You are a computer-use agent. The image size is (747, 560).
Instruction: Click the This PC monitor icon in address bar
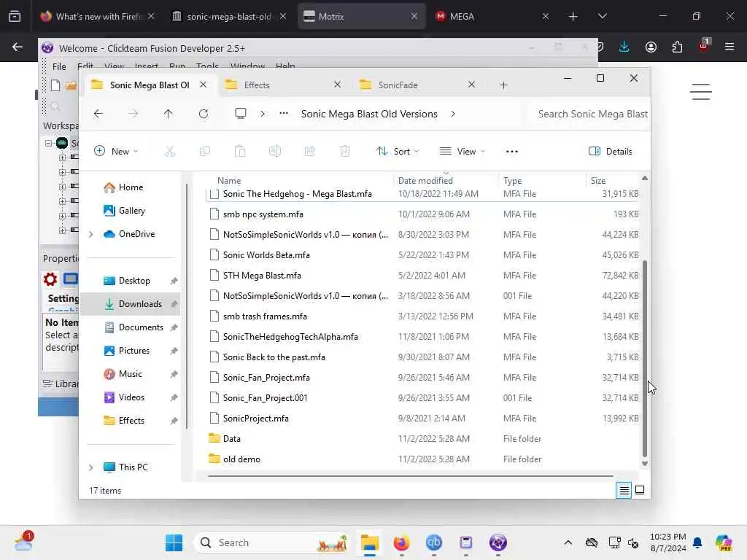[x=241, y=114]
